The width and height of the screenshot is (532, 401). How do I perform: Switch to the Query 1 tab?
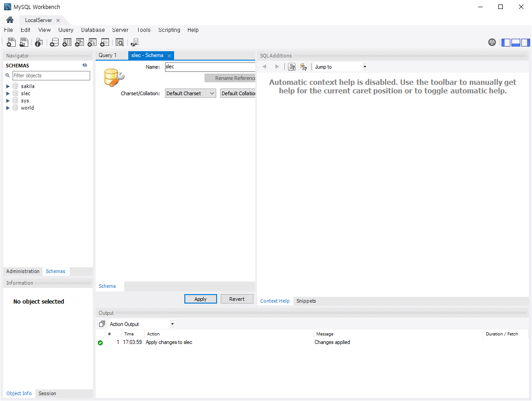coord(108,55)
